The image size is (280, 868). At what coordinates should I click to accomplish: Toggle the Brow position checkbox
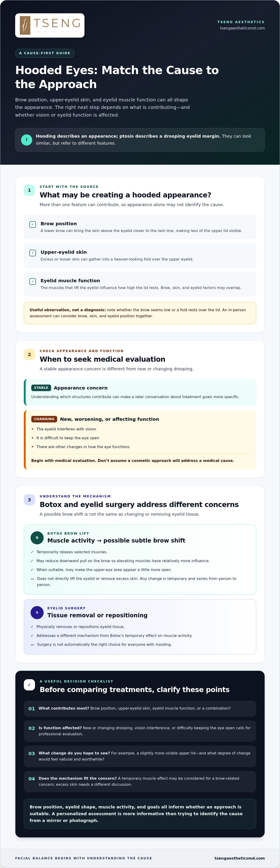click(33, 224)
